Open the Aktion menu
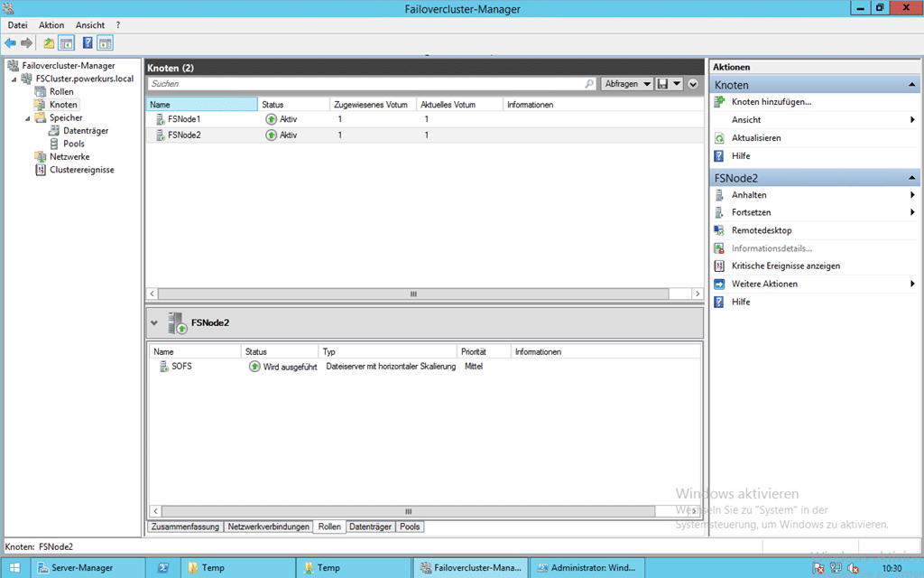 tap(51, 25)
